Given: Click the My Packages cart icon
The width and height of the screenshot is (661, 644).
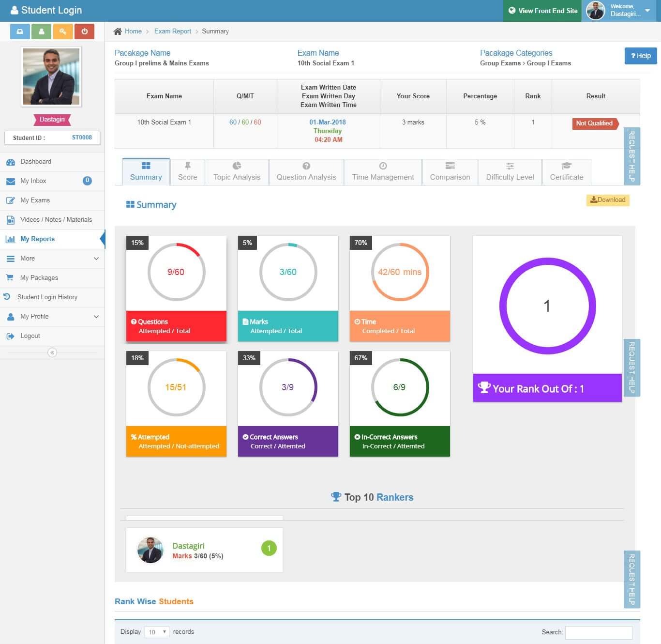Looking at the screenshot, I should pos(10,277).
